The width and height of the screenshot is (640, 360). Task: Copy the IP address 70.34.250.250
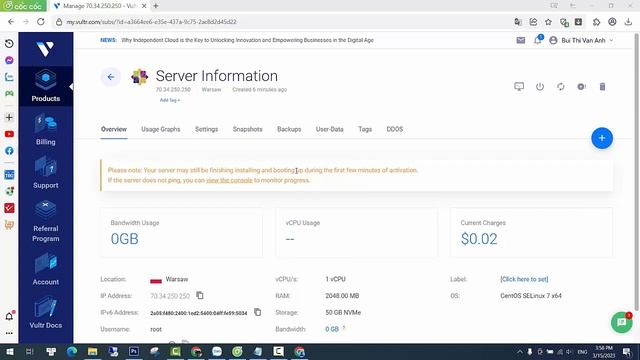tap(200, 295)
